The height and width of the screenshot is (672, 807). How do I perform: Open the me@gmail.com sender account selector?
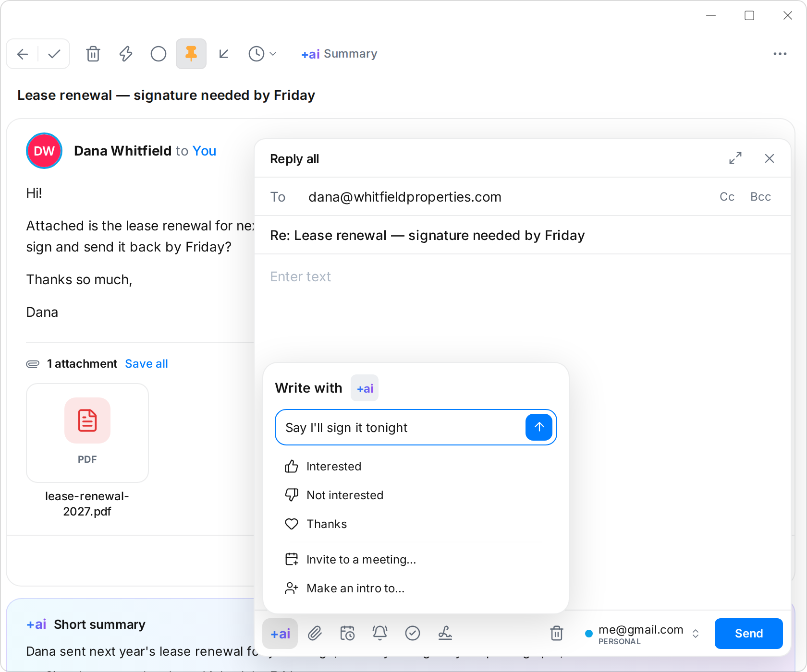[642, 634]
